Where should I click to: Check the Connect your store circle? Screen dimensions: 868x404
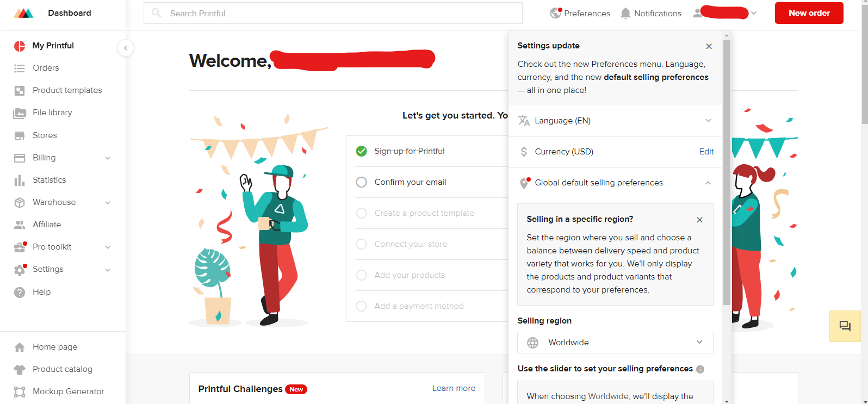coord(361,244)
